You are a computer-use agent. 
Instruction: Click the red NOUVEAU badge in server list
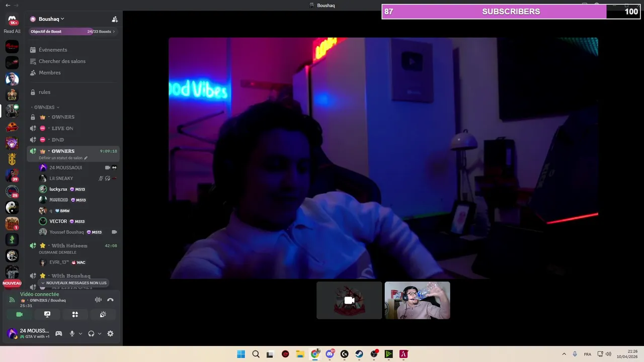tap(12, 284)
